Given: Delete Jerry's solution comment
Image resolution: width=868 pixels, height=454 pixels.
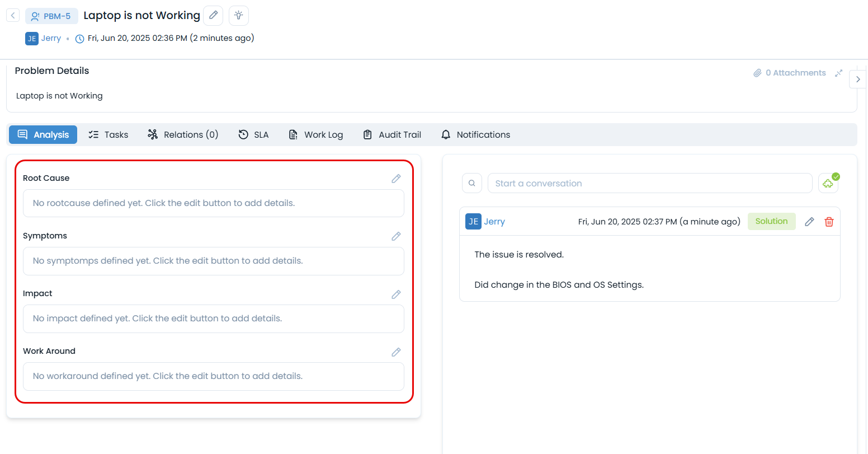Looking at the screenshot, I should [x=829, y=222].
